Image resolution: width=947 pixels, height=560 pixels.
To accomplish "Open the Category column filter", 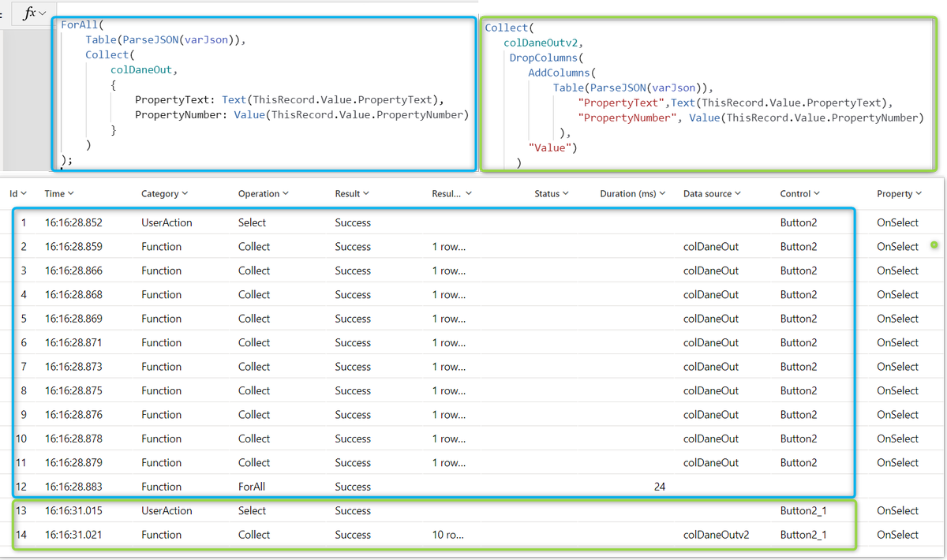I will click(x=165, y=193).
